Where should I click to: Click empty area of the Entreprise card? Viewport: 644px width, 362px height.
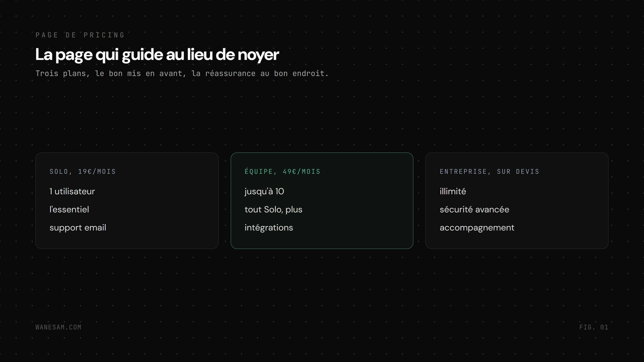tap(563, 209)
